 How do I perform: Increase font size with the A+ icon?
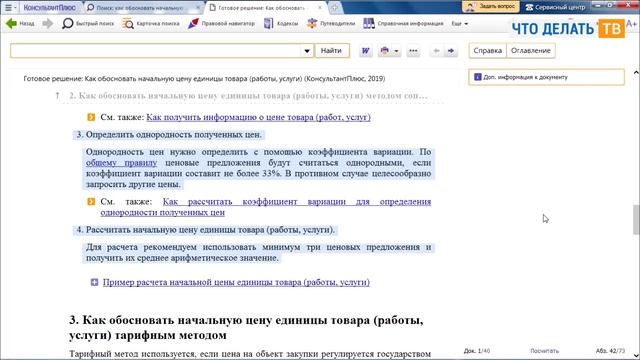[x=631, y=24]
